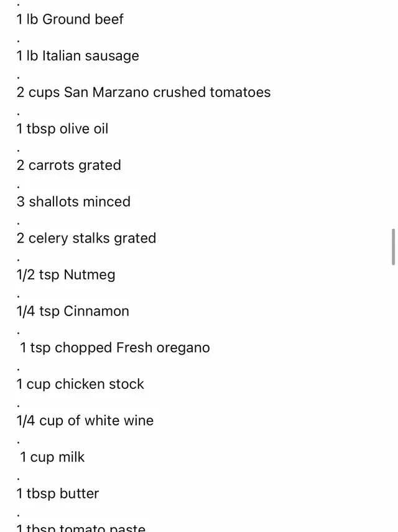Click the '1 tbsp butter' line
Screen dimensions: 398x532
[x=58, y=493]
